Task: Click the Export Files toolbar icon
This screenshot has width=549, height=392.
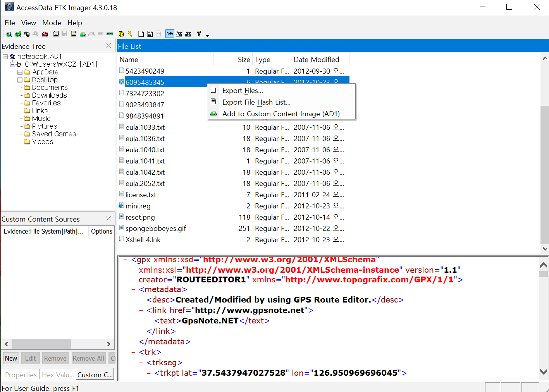Action: pyautogui.click(x=141, y=34)
